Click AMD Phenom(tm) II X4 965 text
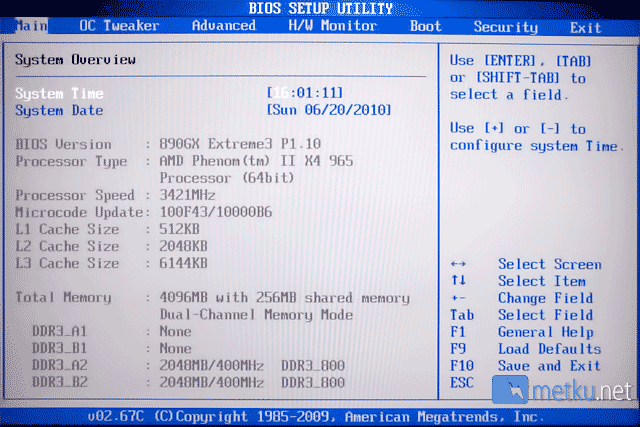640x427 pixels. pos(256,161)
